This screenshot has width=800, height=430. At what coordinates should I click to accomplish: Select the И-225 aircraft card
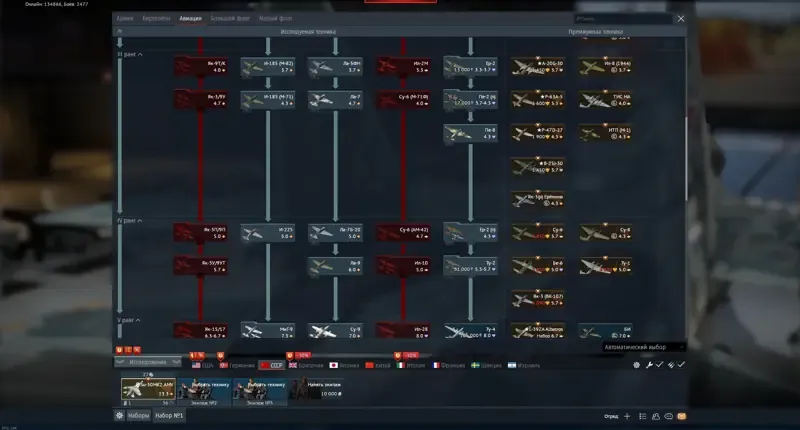coord(268,233)
